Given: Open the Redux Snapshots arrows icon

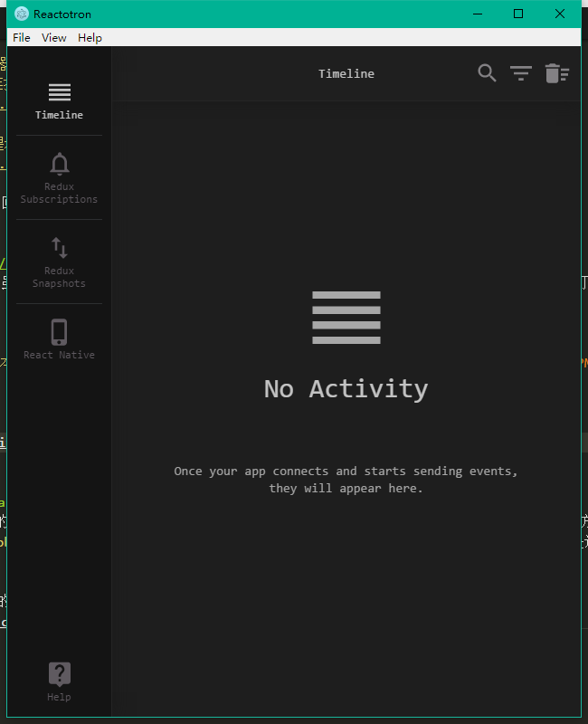Looking at the screenshot, I should (x=60, y=248).
